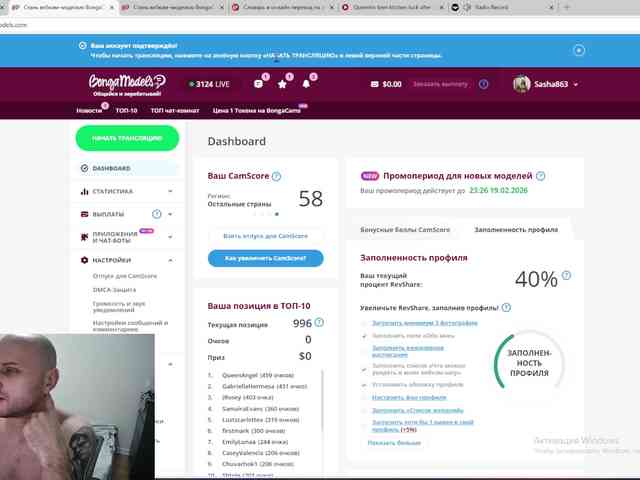640x480 pixels.
Task: Switch to Бонусные баллы CamScore tab
Action: tap(405, 230)
